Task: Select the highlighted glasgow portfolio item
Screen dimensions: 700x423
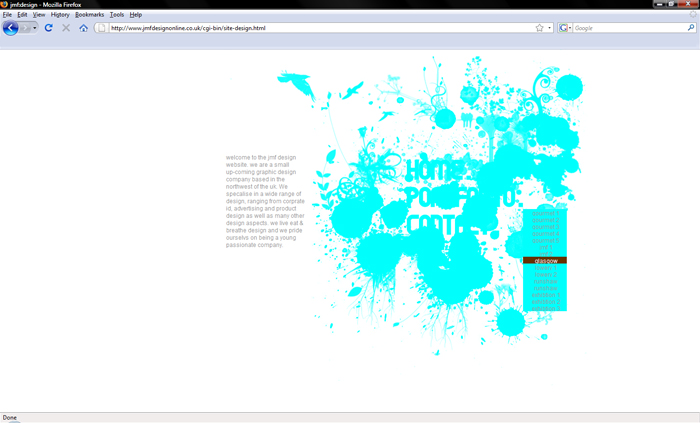Action: point(545,261)
